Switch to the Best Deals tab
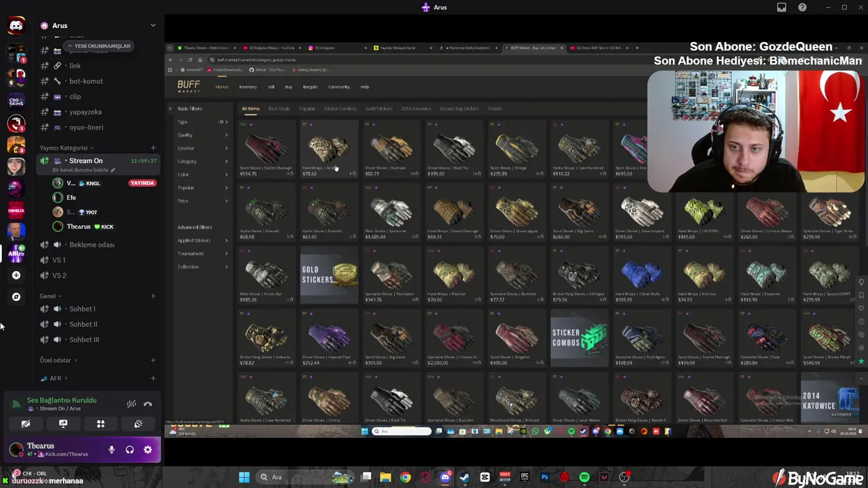The width and height of the screenshot is (868, 488). click(x=279, y=108)
